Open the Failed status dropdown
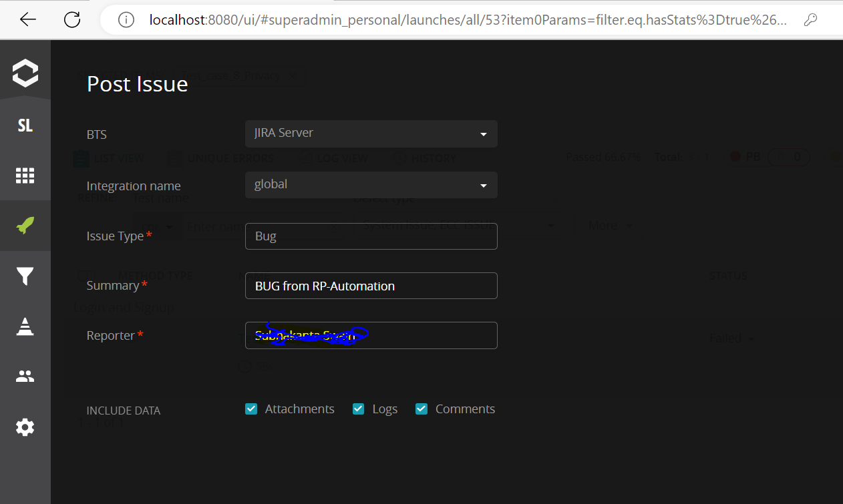Screen dimensions: 843x504 pyautogui.click(x=731, y=338)
